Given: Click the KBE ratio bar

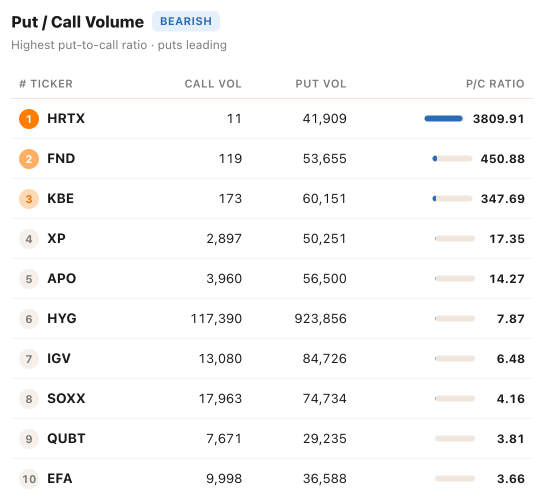Looking at the screenshot, I should pyautogui.click(x=452, y=199).
